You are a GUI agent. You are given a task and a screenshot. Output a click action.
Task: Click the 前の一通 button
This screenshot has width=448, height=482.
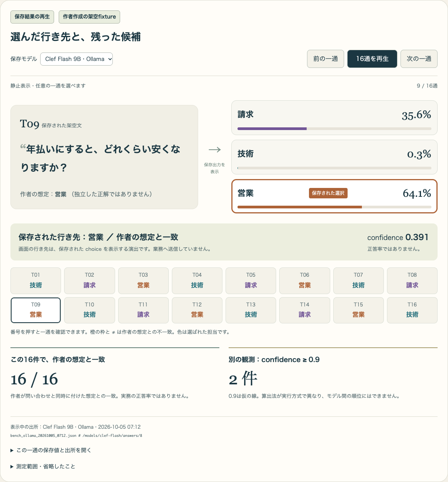coord(326,59)
